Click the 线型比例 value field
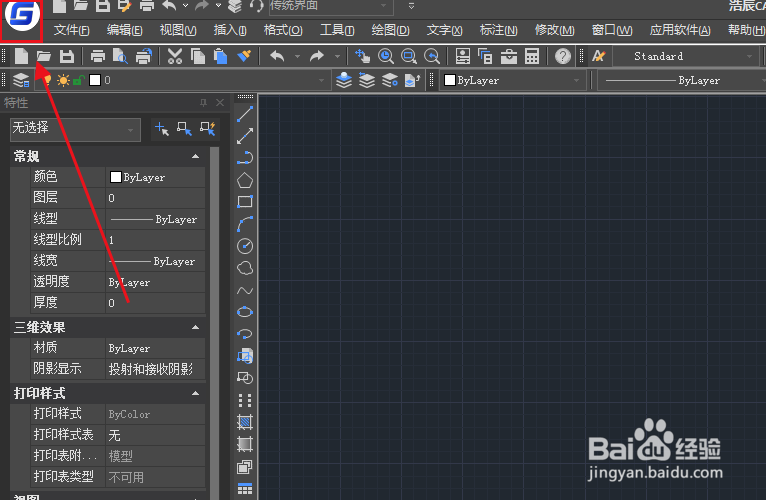766x500 pixels. pos(155,239)
